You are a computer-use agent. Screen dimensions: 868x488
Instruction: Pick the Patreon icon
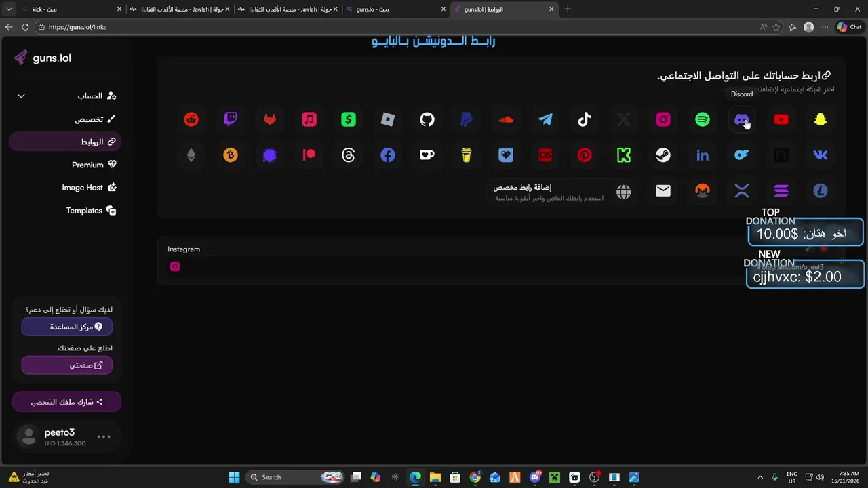pyautogui.click(x=309, y=156)
